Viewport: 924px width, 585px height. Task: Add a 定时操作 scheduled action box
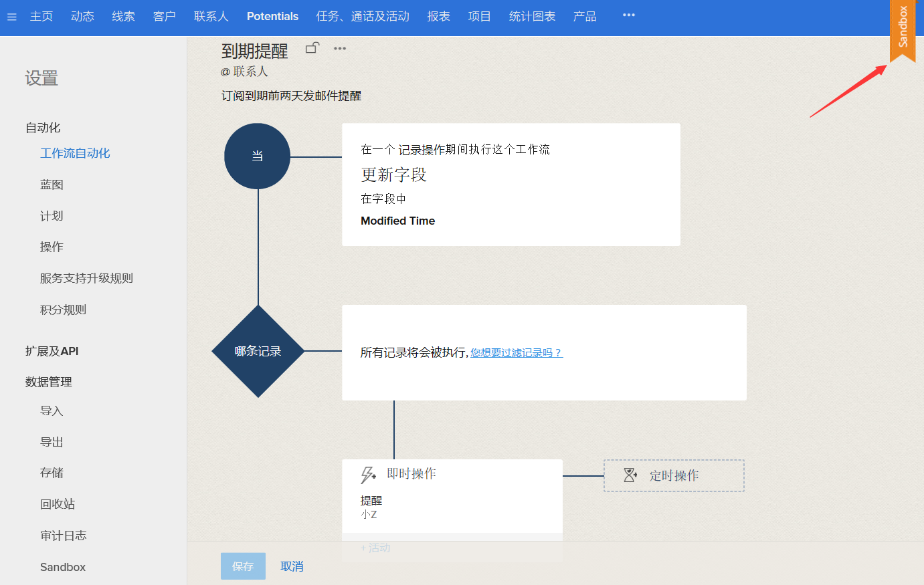pyautogui.click(x=674, y=476)
